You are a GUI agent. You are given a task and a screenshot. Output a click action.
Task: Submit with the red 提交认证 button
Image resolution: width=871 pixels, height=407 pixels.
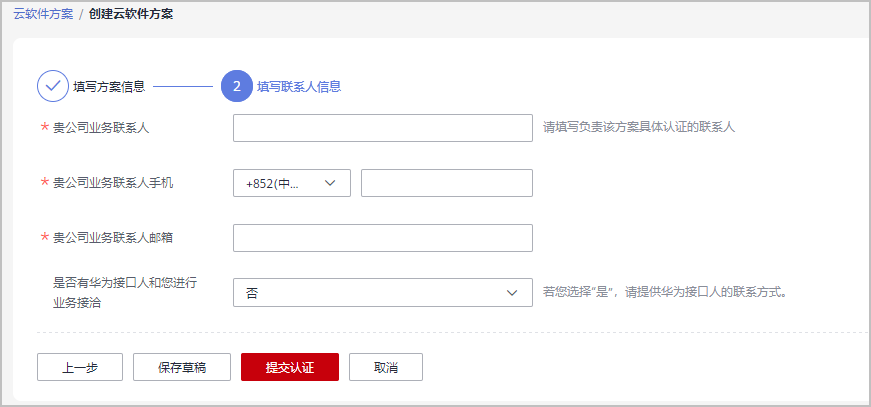click(290, 367)
